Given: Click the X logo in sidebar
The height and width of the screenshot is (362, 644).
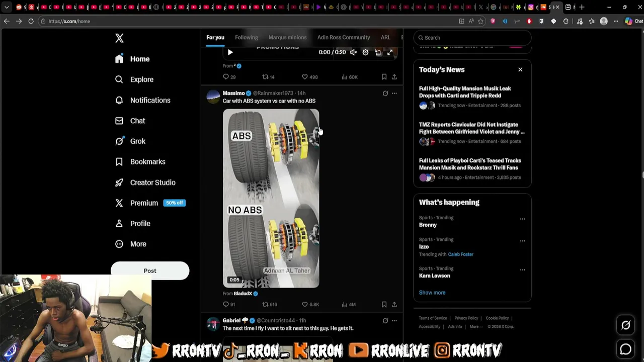Looking at the screenshot, I should [x=119, y=38].
